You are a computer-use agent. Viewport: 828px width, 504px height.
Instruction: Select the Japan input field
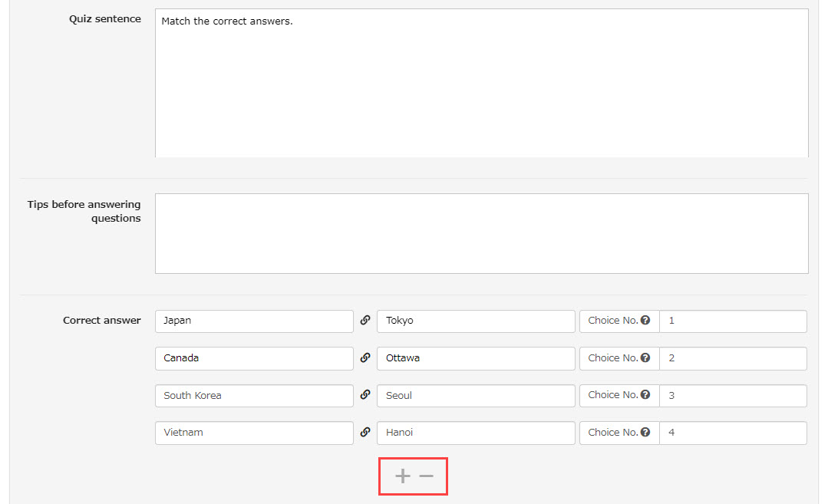tap(253, 321)
